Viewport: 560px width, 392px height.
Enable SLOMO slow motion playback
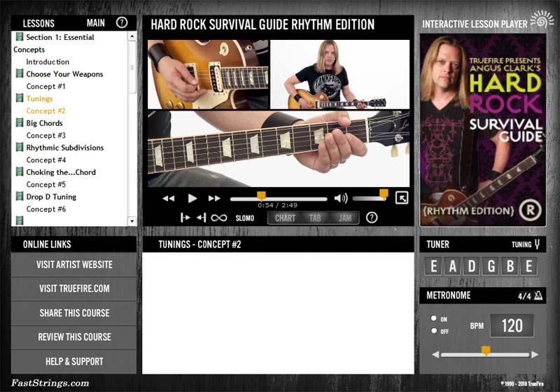click(x=244, y=218)
